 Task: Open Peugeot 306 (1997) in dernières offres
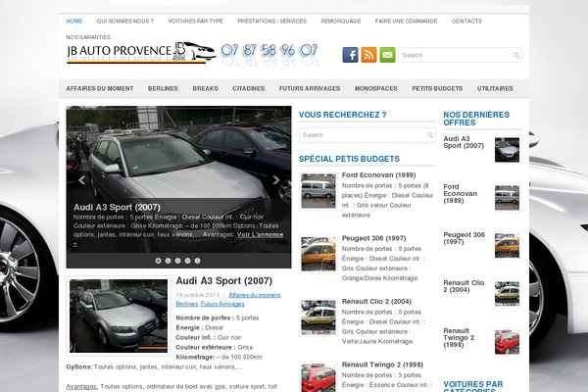464,238
